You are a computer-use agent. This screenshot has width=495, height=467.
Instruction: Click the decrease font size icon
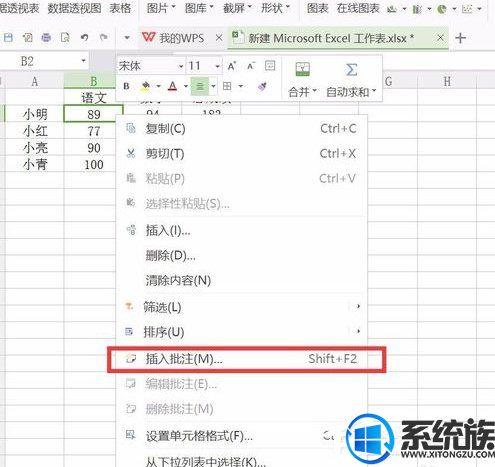[x=251, y=66]
